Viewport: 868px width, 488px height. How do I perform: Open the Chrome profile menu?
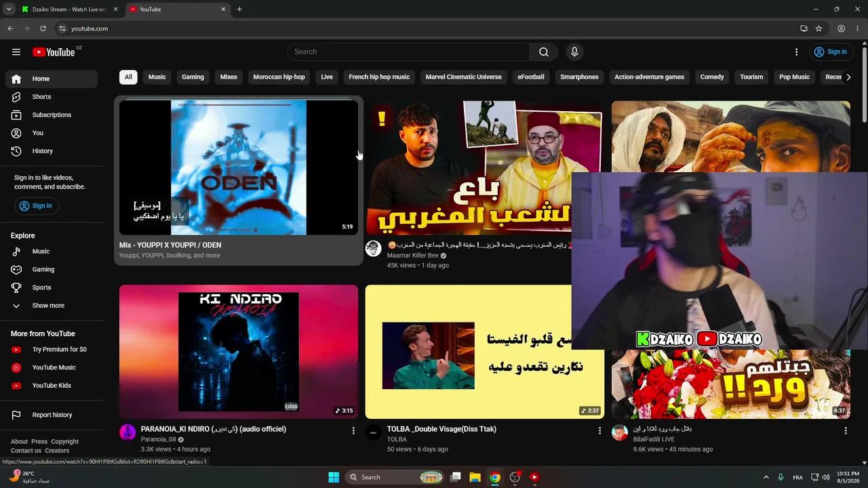tap(841, 28)
